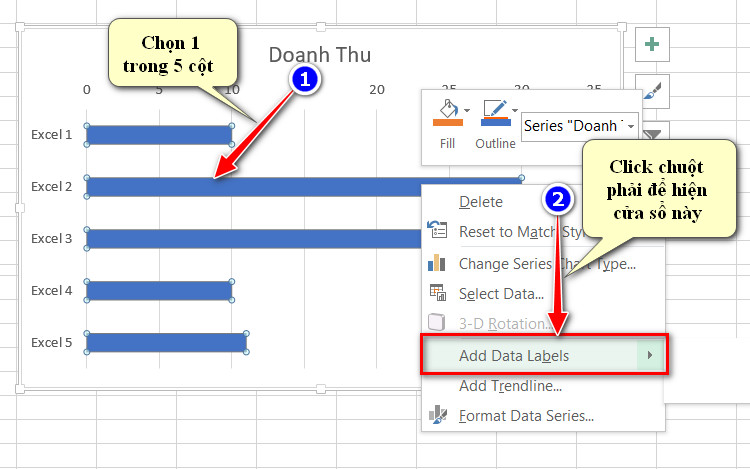Choose Add Trendline from the menu
Viewport: 750px width, 469px height.
[x=510, y=386]
